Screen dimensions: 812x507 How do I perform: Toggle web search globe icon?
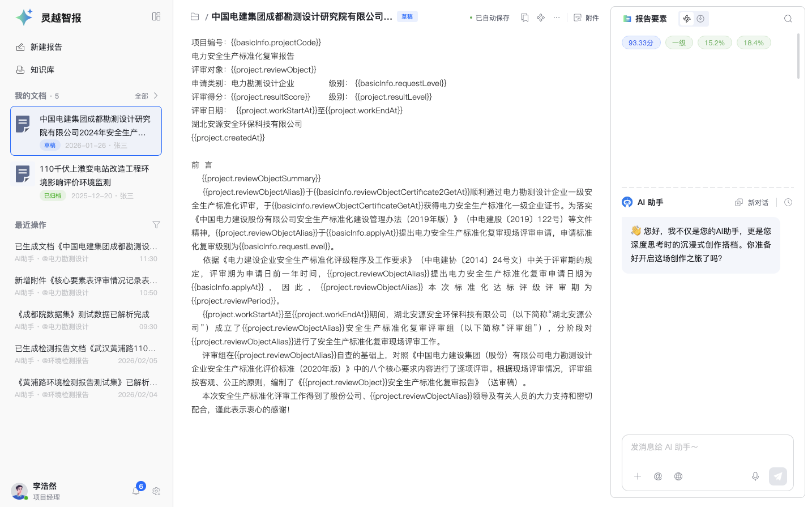(678, 476)
